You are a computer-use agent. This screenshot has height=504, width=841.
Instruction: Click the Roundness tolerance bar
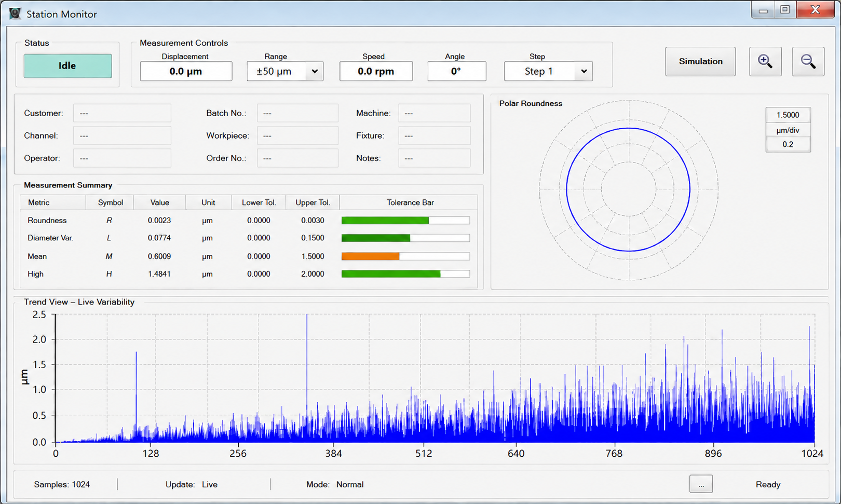[405, 221]
